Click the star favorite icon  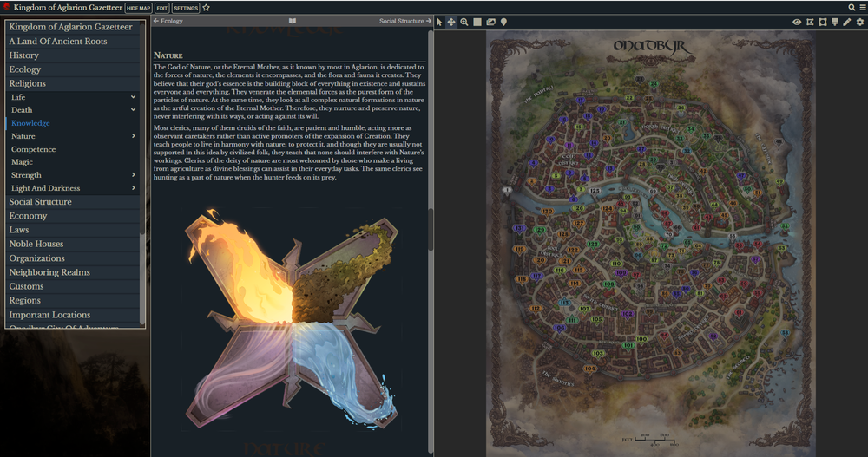point(207,8)
